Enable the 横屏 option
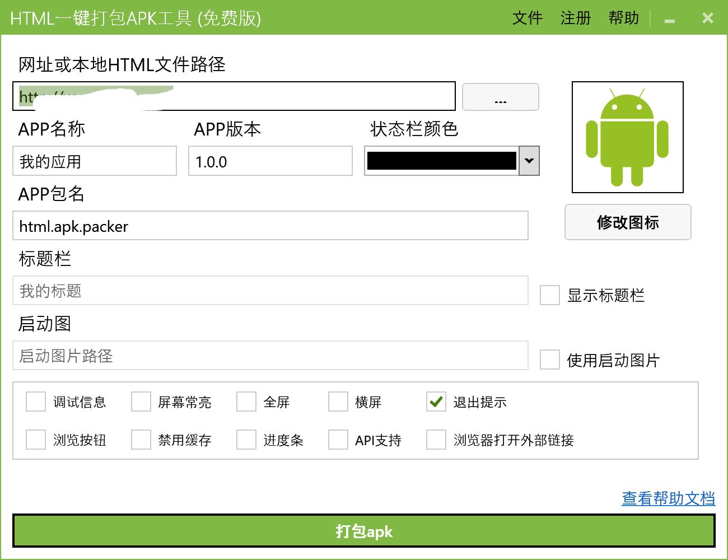This screenshot has height=560, width=728. click(x=338, y=402)
